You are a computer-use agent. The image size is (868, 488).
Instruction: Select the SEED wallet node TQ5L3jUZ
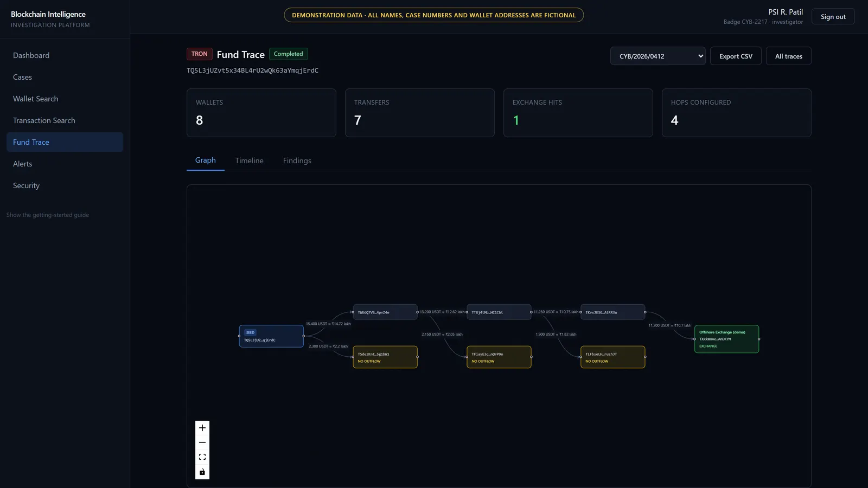271,336
